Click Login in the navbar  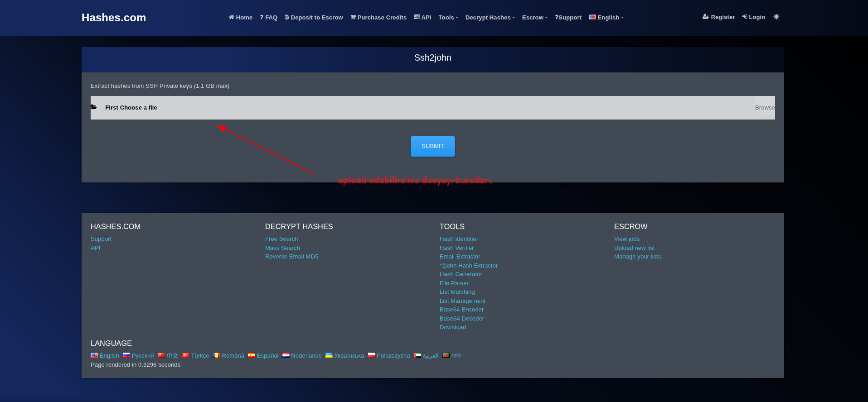[x=753, y=17]
